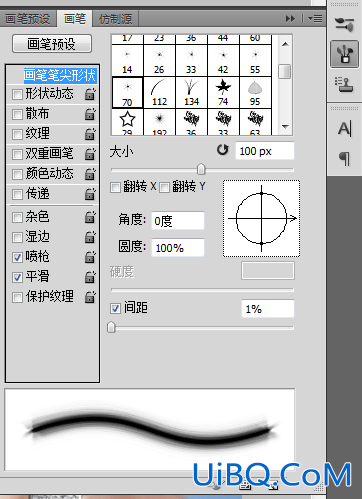Select 画笔笔尖形状 in the settings list
The height and width of the screenshot is (499, 362).
(60, 75)
